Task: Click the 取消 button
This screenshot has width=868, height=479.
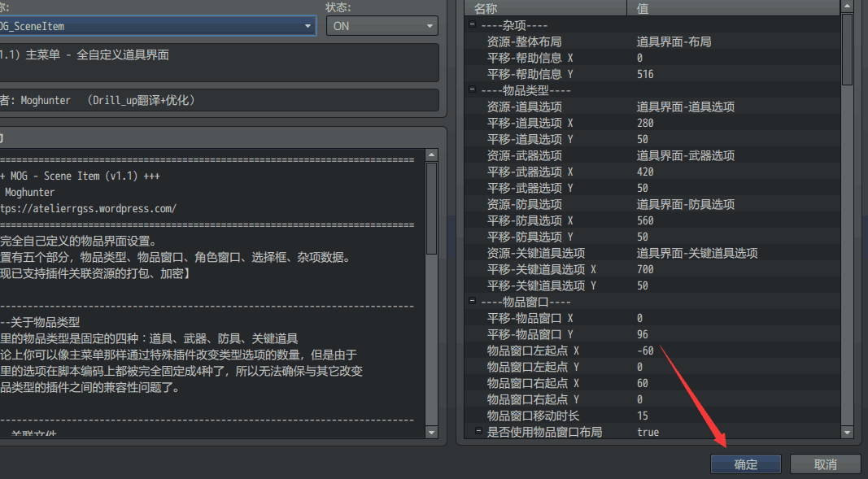Action: [825, 464]
